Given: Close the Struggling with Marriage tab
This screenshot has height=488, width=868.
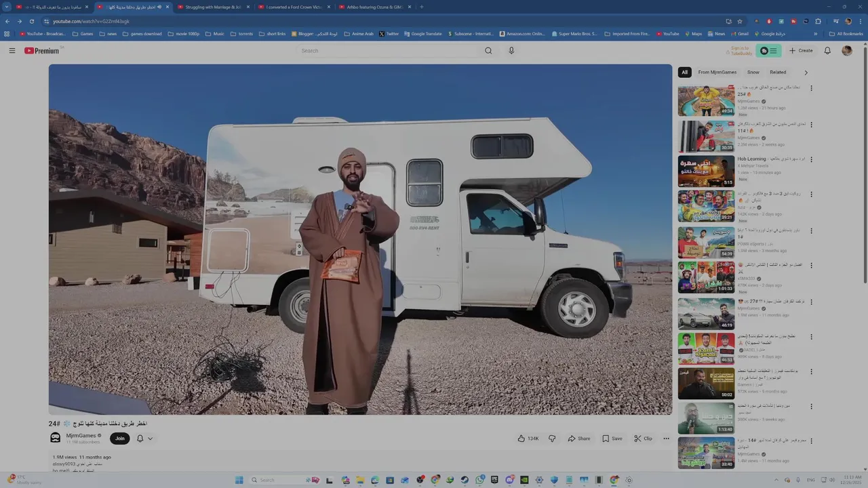Looking at the screenshot, I should 248,7.
